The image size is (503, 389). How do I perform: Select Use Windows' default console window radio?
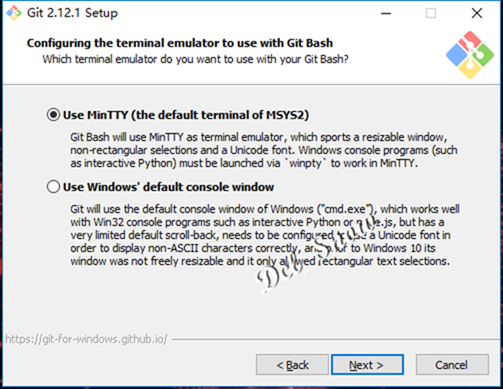pyautogui.click(x=53, y=187)
